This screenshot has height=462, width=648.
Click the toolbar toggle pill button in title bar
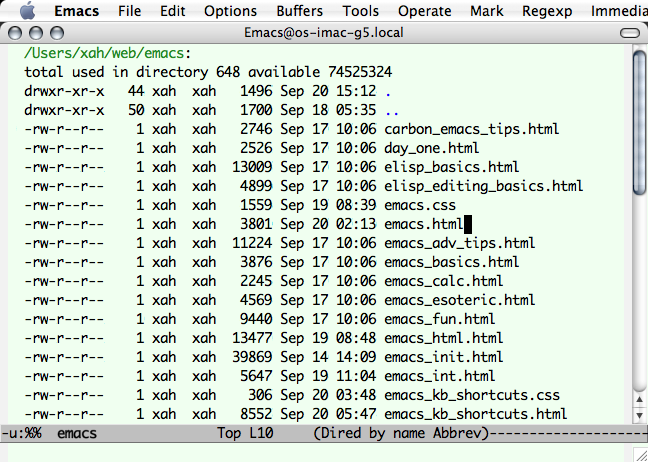pyautogui.click(x=630, y=33)
